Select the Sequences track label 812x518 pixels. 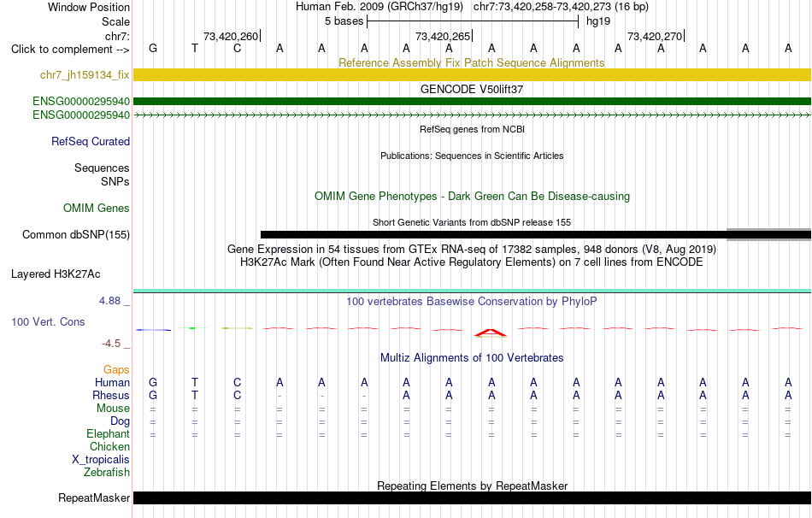pos(102,168)
